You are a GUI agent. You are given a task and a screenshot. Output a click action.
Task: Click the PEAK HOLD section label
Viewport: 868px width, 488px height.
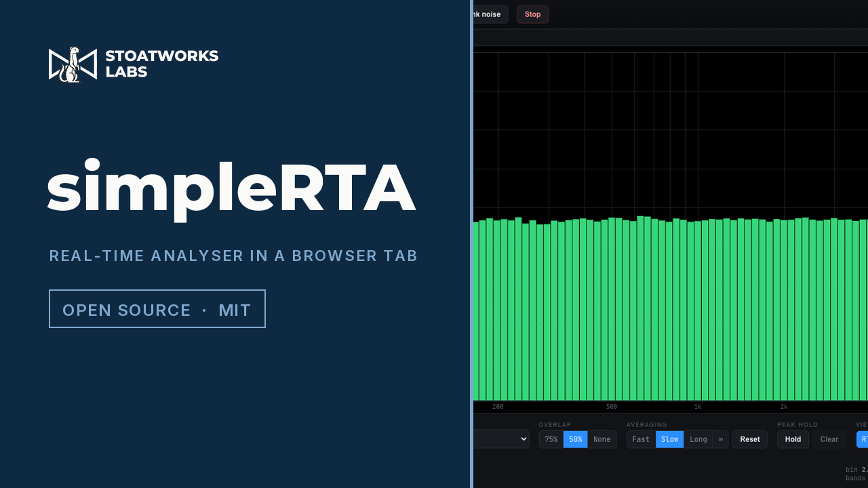pyautogui.click(x=797, y=425)
